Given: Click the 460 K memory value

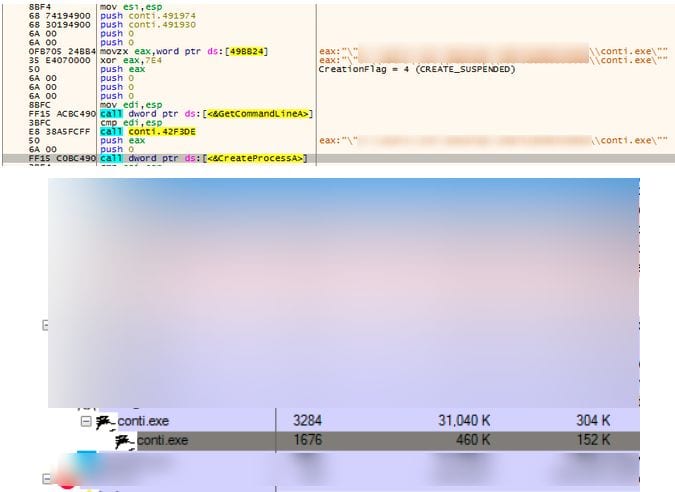Looking at the screenshot, I should 473,440.
